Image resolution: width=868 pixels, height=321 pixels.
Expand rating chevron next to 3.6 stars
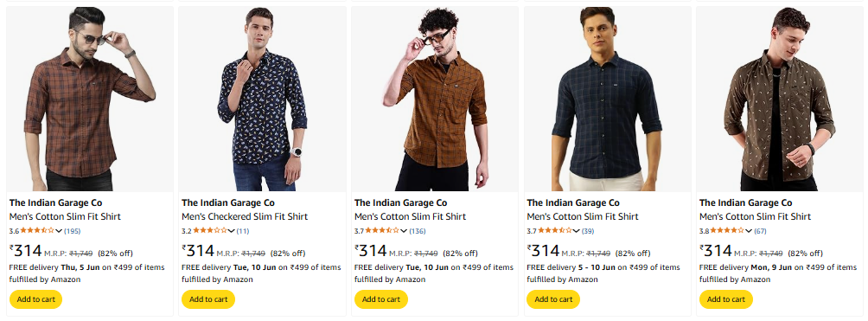pyautogui.click(x=60, y=231)
